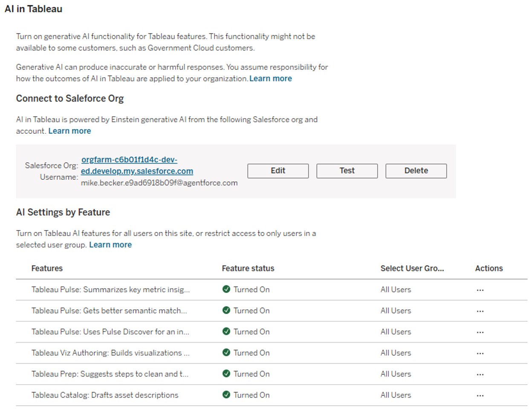
Task: Open Learn more link about generative AI responsibility
Action: (x=271, y=78)
